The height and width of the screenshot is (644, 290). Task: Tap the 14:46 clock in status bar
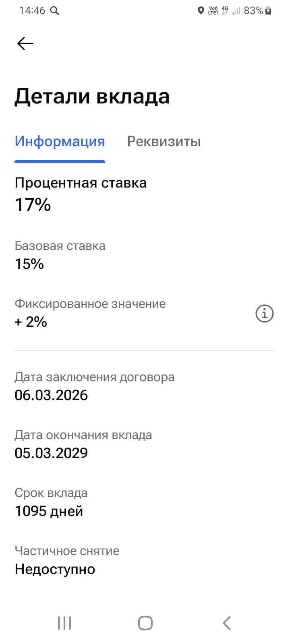[x=32, y=11]
